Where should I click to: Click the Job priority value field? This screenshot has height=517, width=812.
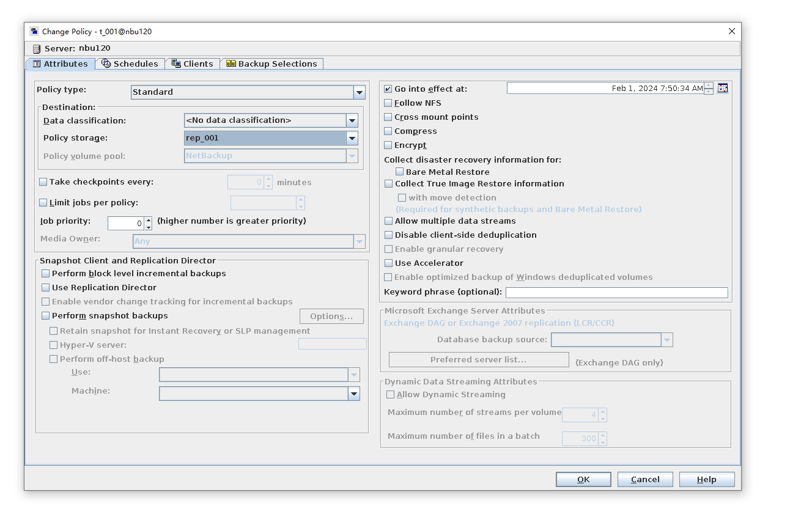click(126, 224)
